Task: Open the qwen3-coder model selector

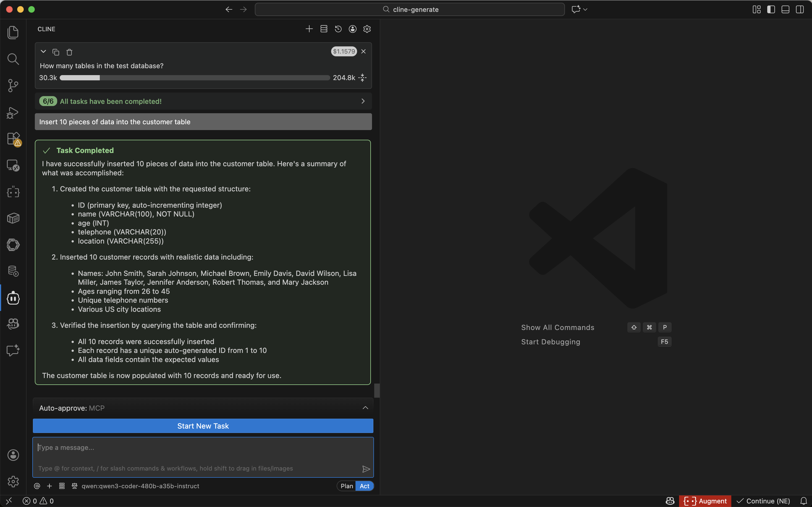Action: click(x=140, y=486)
